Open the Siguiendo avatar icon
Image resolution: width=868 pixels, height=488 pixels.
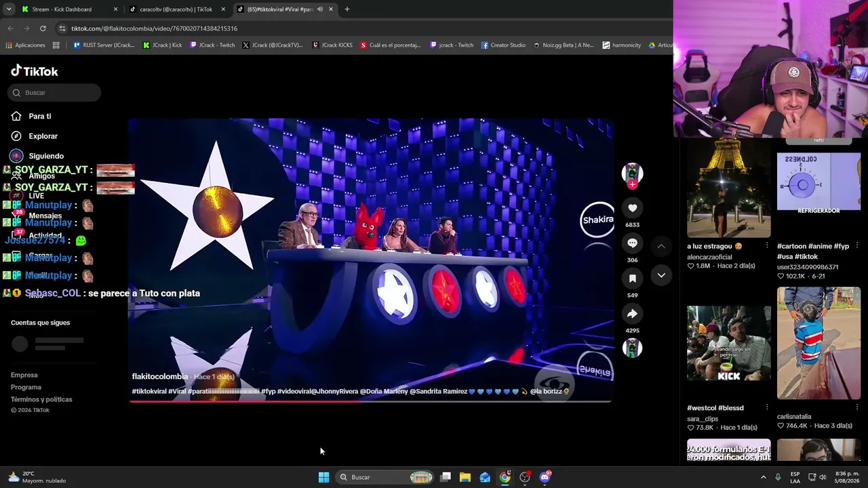[x=16, y=156]
